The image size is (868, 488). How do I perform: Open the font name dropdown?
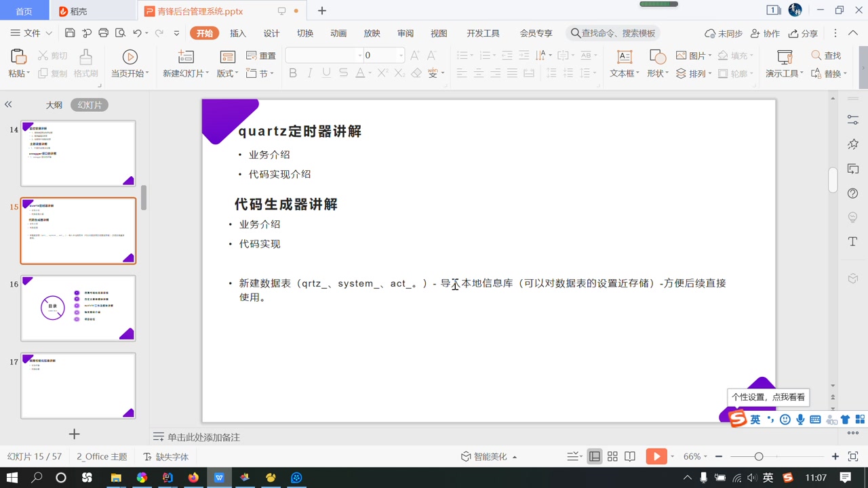click(359, 56)
